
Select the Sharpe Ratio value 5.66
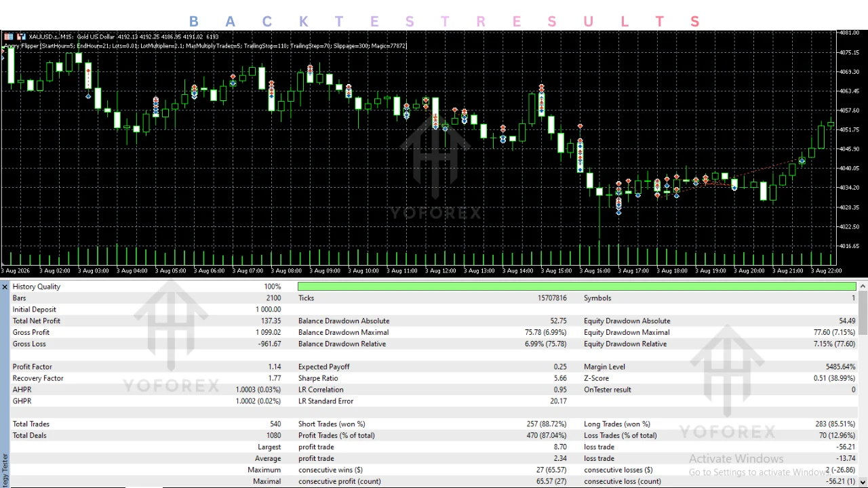[560, 379]
